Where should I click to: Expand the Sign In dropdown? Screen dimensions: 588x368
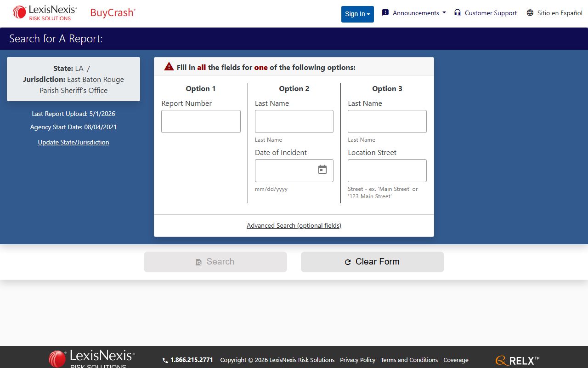357,14
